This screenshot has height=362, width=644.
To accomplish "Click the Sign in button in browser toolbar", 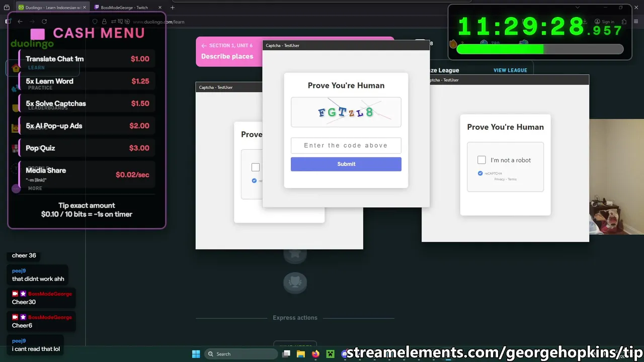I will 604,22.
